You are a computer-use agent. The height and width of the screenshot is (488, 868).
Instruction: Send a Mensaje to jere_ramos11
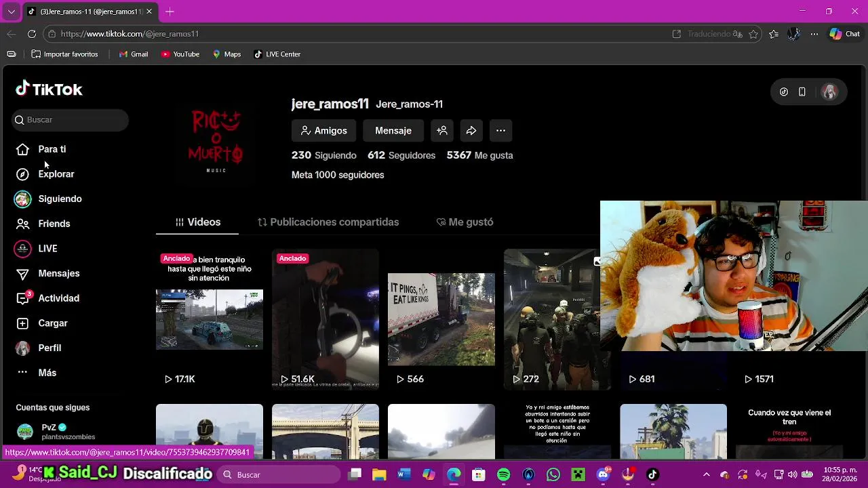point(393,131)
